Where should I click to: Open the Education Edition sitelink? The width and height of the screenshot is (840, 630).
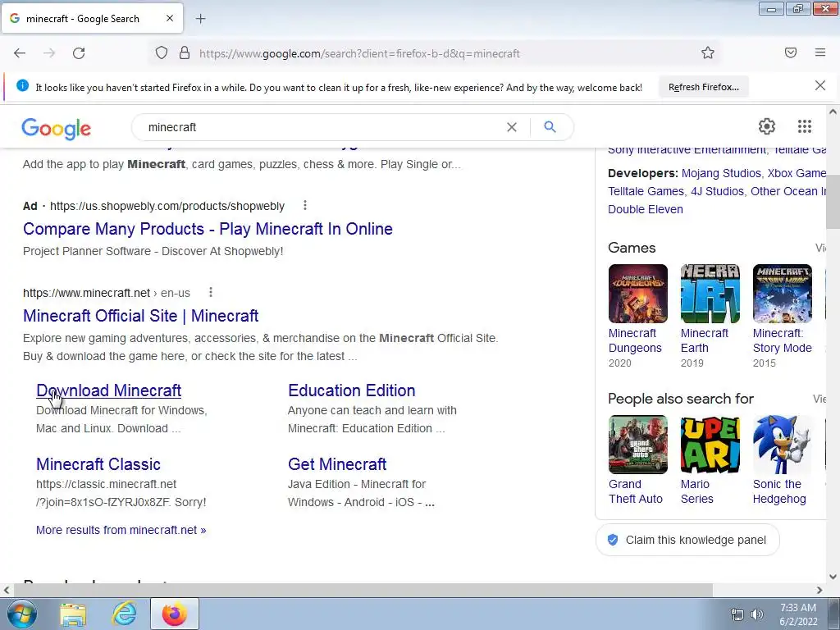[x=351, y=390]
